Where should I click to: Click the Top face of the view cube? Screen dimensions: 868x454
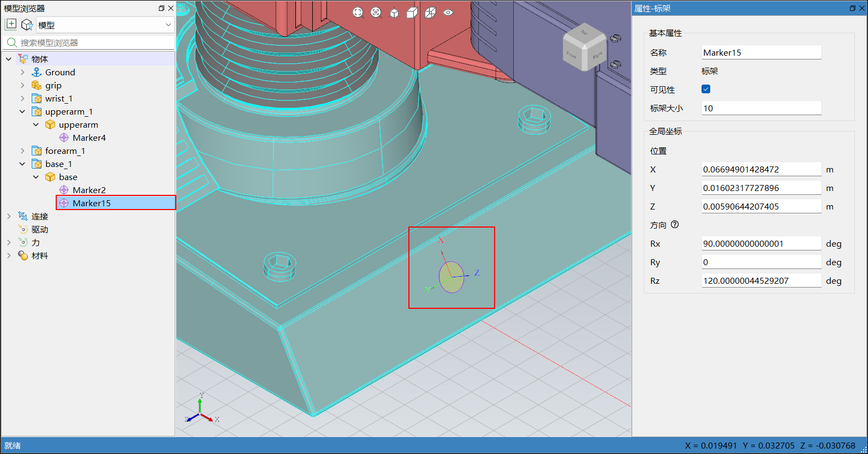point(584,33)
